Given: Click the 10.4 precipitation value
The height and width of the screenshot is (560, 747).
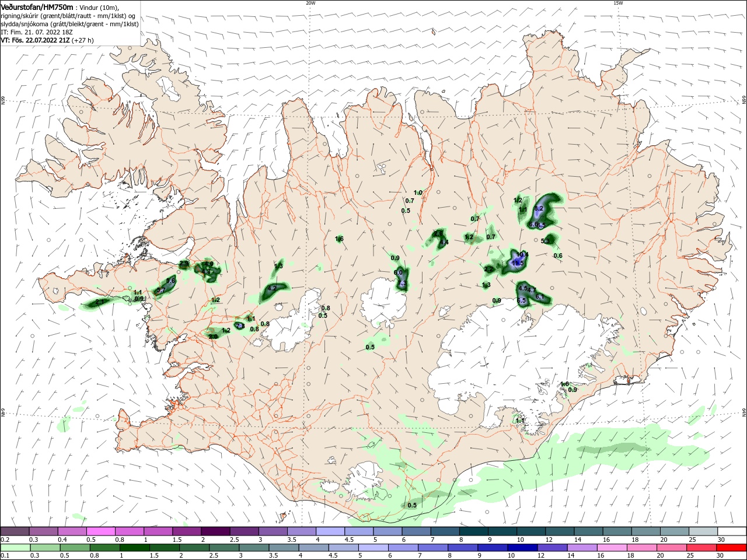Looking at the screenshot, I should tap(522, 254).
